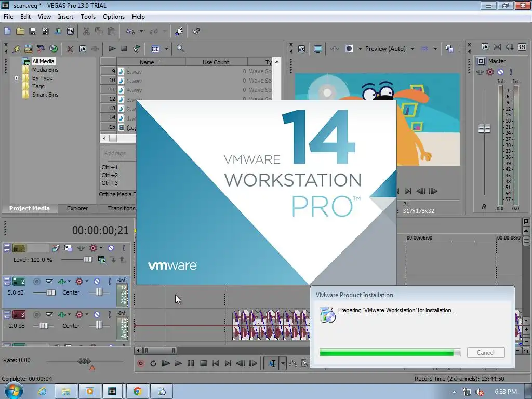
Task: Click the Import Media icon in Project Media
Action: pos(28,49)
